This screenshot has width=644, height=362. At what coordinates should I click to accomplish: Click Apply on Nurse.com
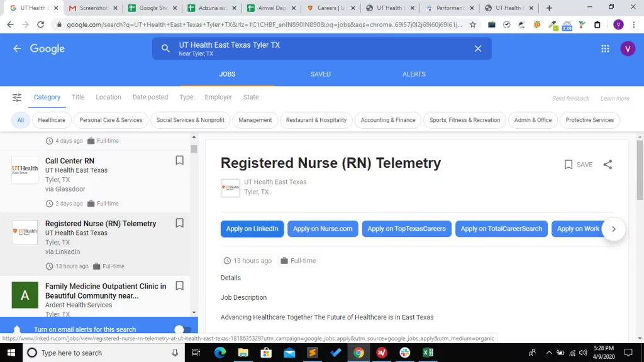tap(323, 229)
